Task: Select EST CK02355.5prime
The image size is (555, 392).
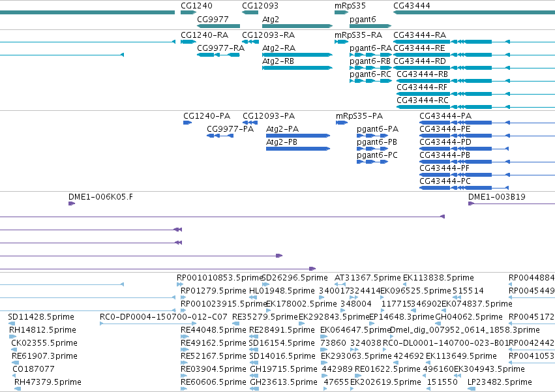Action: [44, 343]
